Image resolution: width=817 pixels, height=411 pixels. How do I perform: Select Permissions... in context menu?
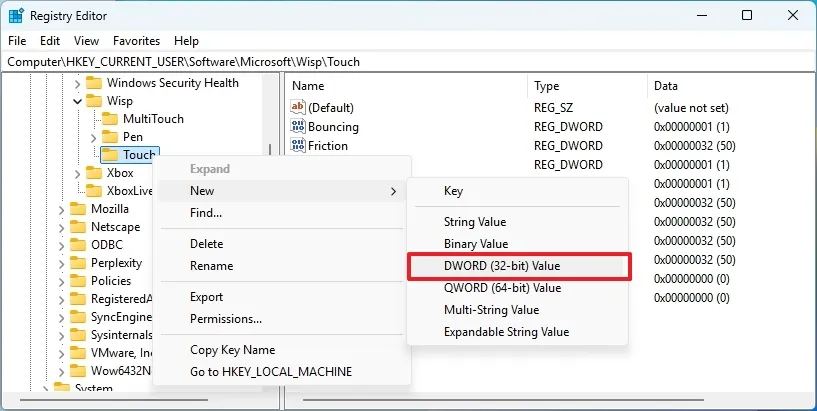pos(226,319)
